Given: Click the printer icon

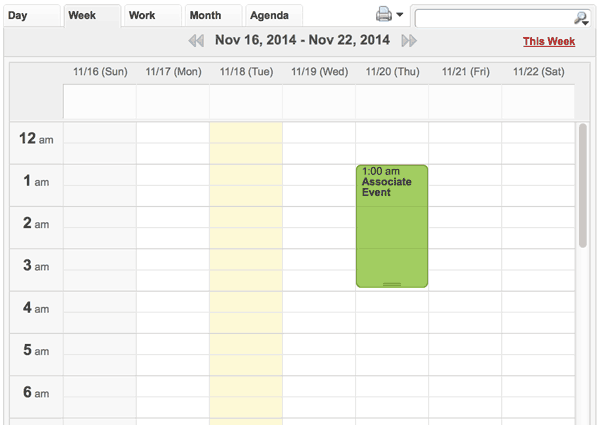Looking at the screenshot, I should pyautogui.click(x=384, y=15).
